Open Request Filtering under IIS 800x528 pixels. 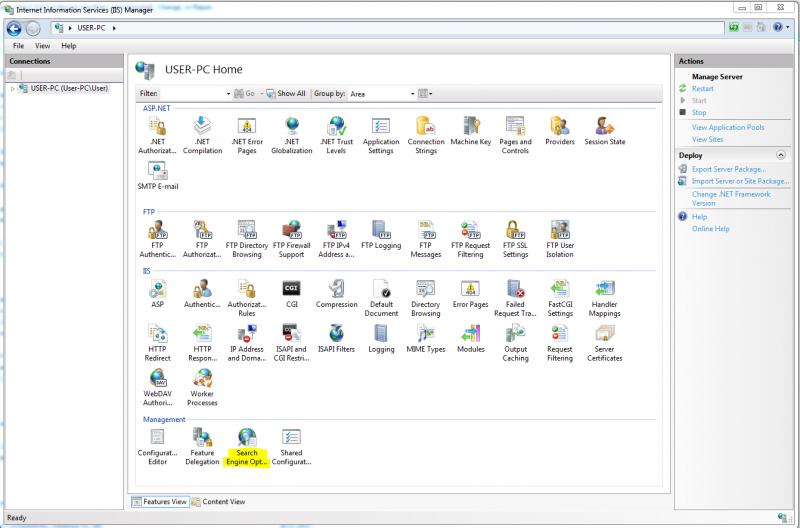(x=560, y=342)
